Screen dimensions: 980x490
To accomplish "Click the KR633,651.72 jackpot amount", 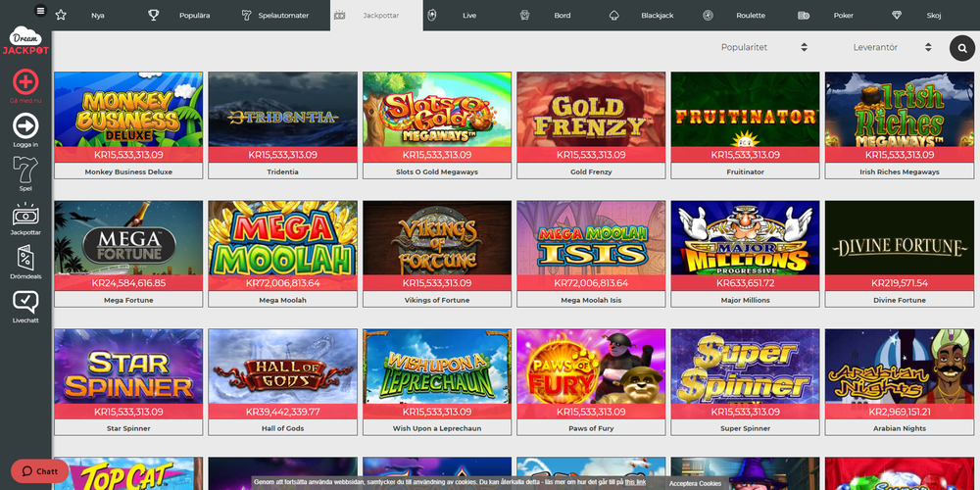I will 745,283.
